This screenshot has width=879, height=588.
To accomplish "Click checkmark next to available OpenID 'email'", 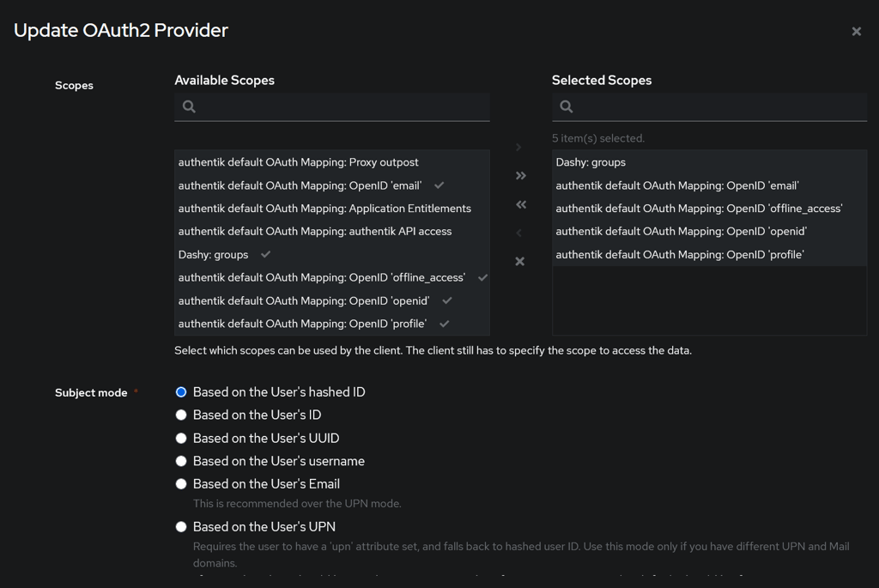I will (439, 185).
